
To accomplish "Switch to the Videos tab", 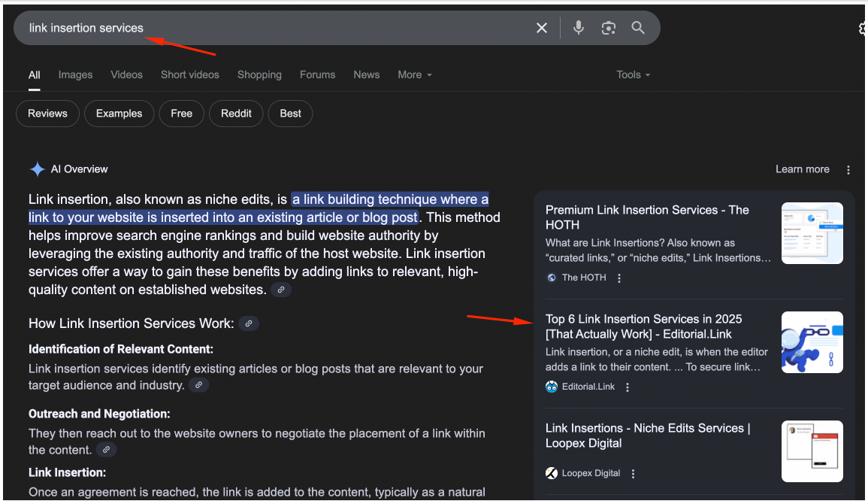I will [x=126, y=74].
